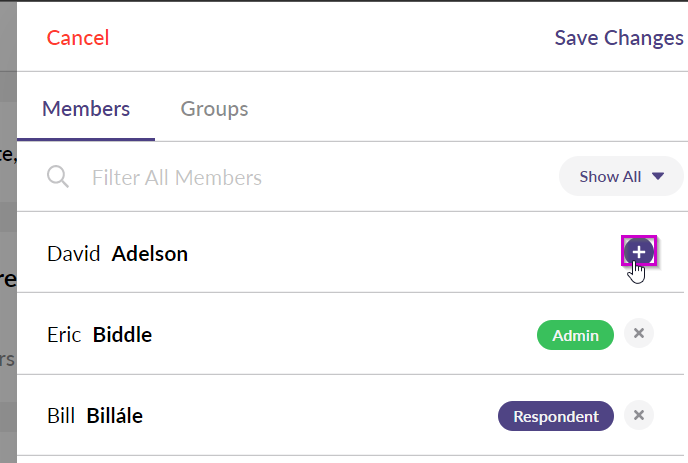Click empty space in Bill Billále row
This screenshot has height=463, width=688.
(x=320, y=416)
